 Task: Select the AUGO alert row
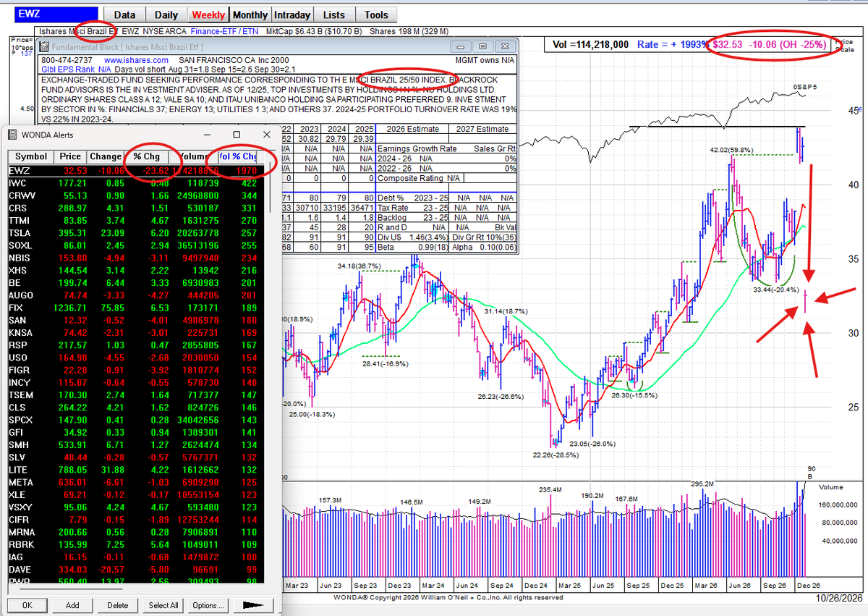click(x=135, y=295)
